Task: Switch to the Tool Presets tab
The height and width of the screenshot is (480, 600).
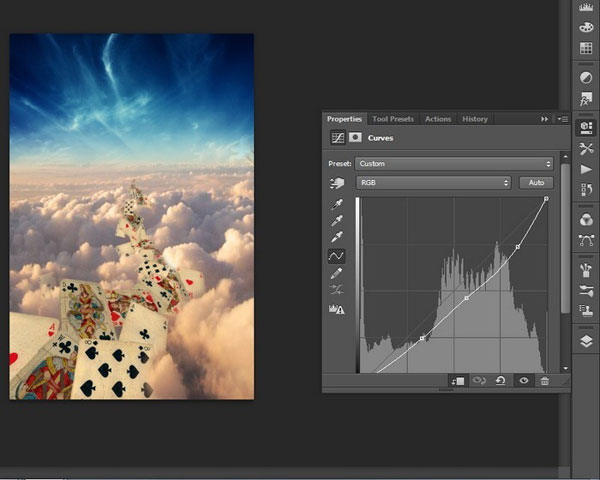Action: [393, 119]
